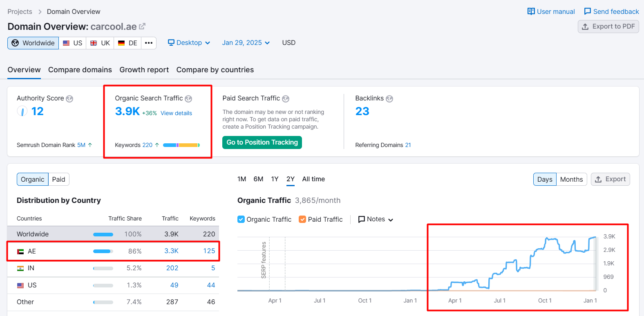This screenshot has width=644, height=316.
Task: Toggle the Paid Traffic checkbox
Action: coord(302,219)
